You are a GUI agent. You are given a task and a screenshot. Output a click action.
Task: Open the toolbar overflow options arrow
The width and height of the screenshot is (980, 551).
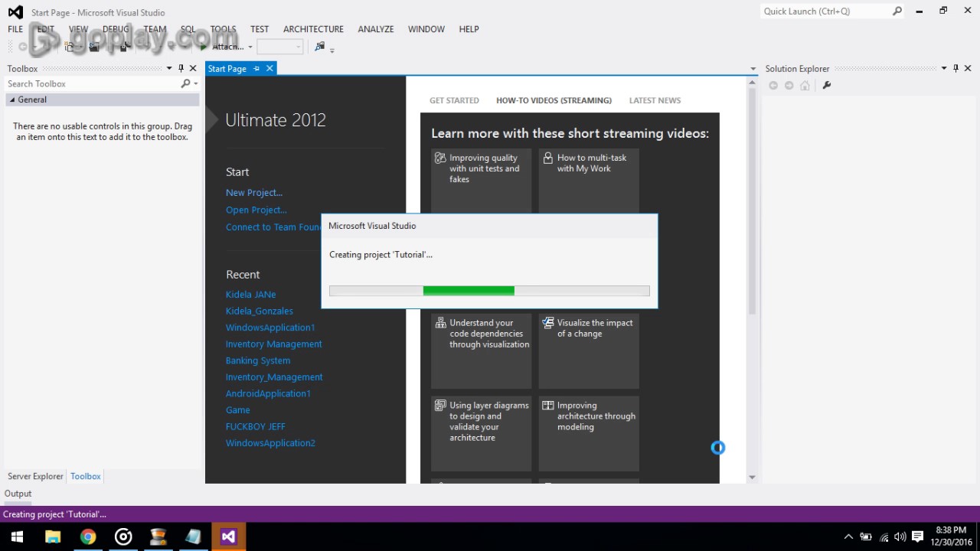coord(332,49)
